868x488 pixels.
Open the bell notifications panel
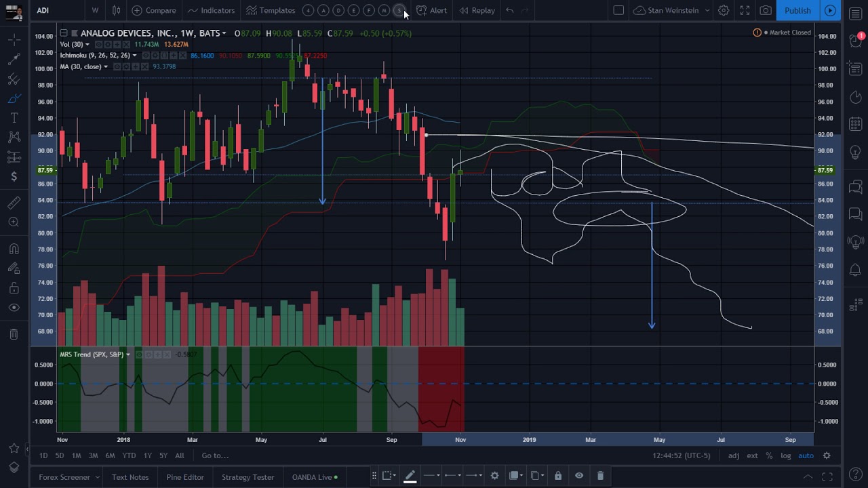855,270
